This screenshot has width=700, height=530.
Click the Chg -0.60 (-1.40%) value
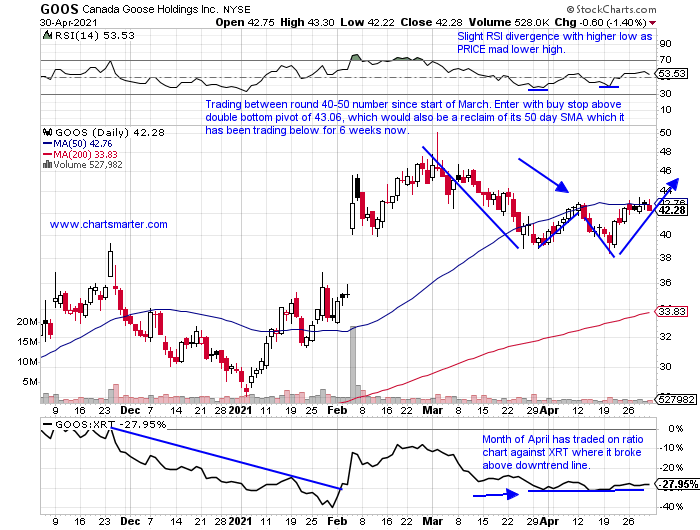600,22
